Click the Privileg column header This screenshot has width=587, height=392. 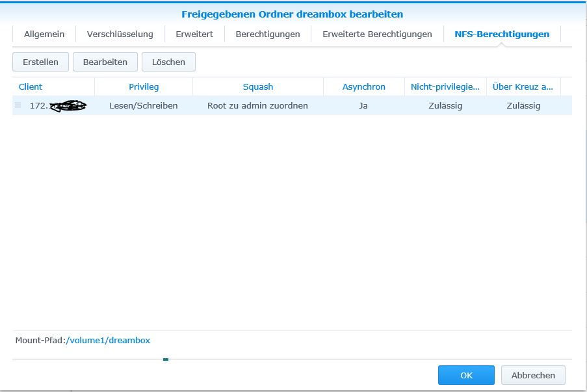tap(144, 86)
